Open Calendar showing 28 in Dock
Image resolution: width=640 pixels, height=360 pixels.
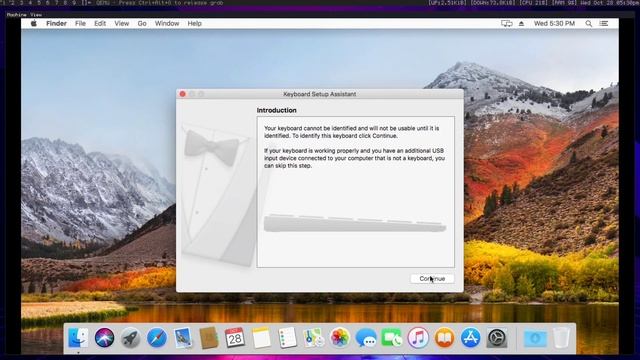[x=235, y=338]
